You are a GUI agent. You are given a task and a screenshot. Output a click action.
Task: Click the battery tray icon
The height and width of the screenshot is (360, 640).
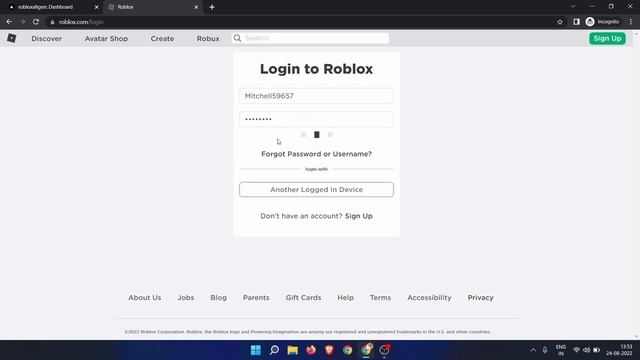[x=596, y=350]
